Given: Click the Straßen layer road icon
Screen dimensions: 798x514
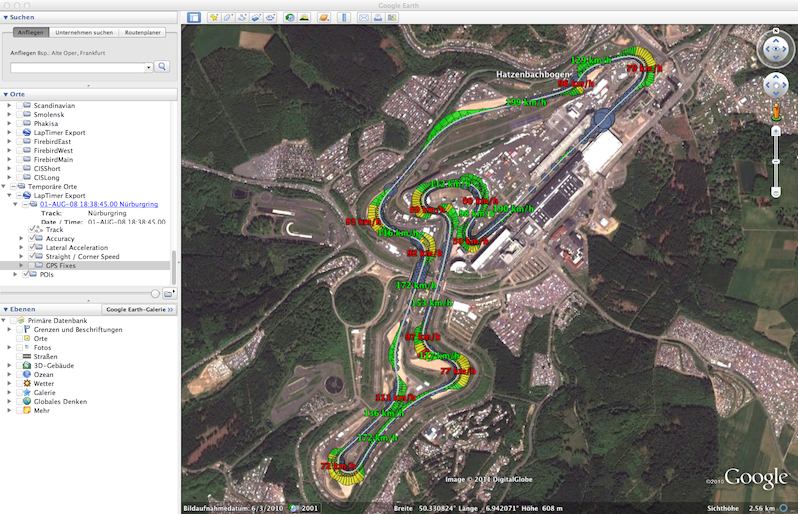Looking at the screenshot, I should [27, 356].
